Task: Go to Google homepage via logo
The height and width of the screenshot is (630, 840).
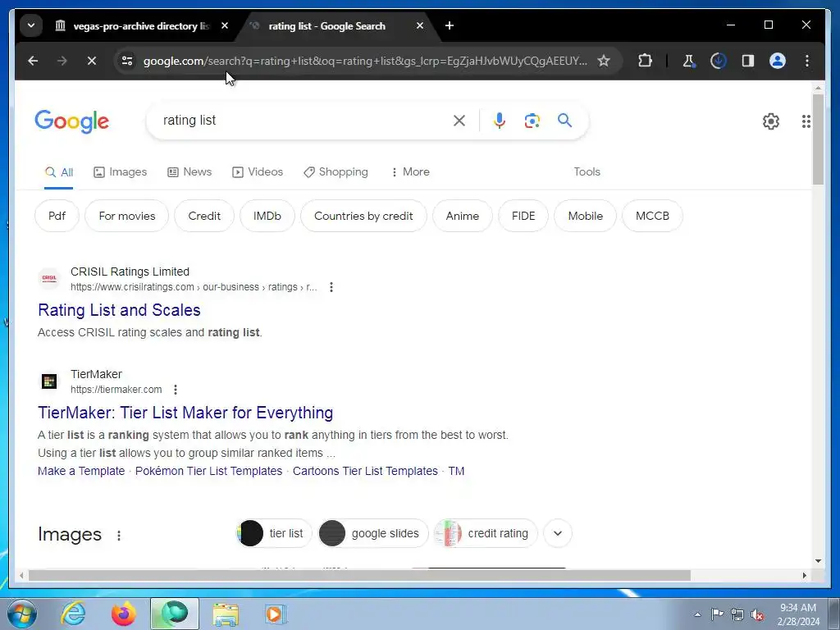Action: point(72,121)
